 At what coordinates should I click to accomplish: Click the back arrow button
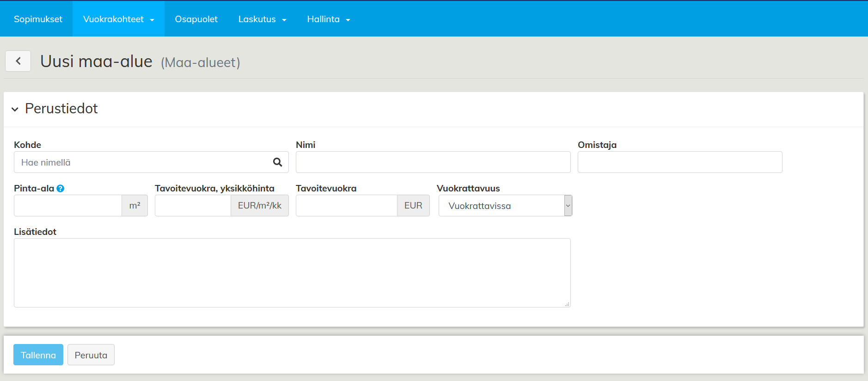point(18,61)
